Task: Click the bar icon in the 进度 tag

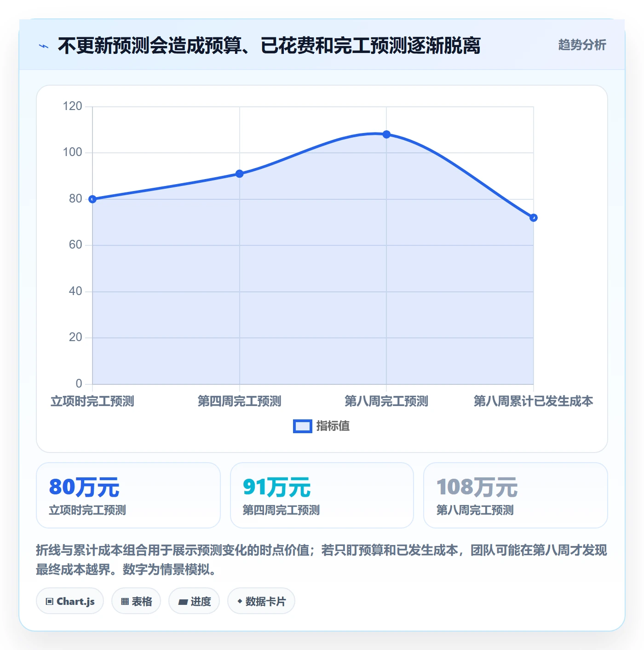Action: click(183, 602)
